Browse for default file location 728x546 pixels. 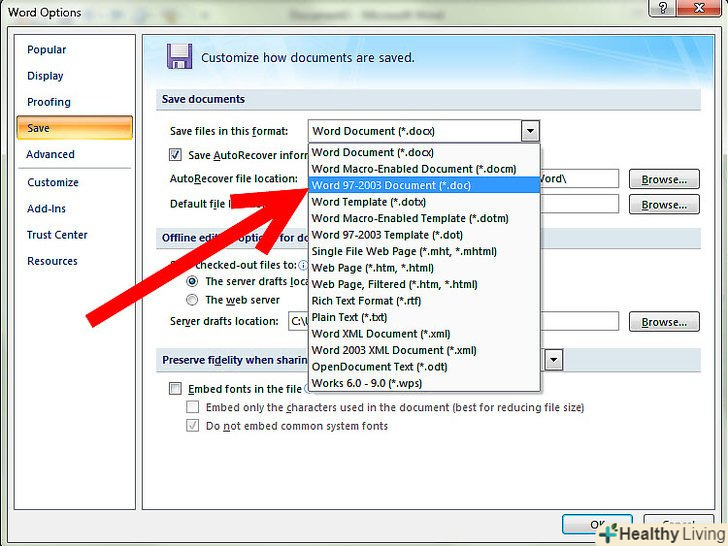664,205
